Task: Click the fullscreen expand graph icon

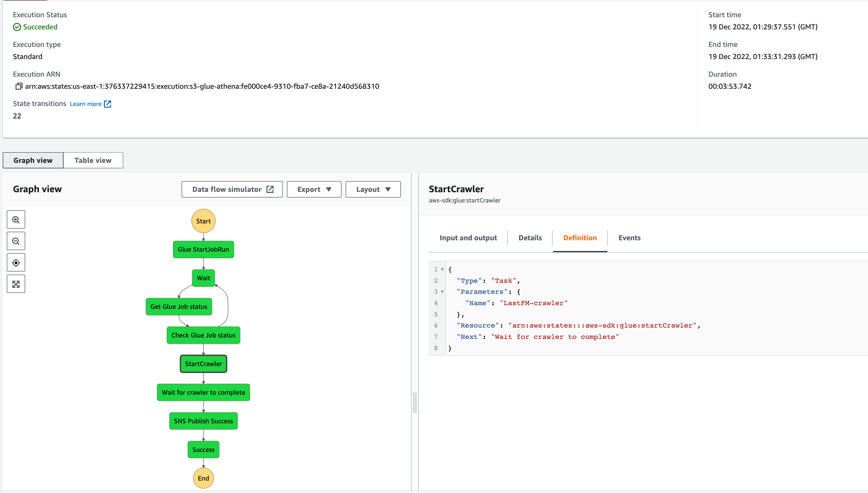Action: point(16,284)
